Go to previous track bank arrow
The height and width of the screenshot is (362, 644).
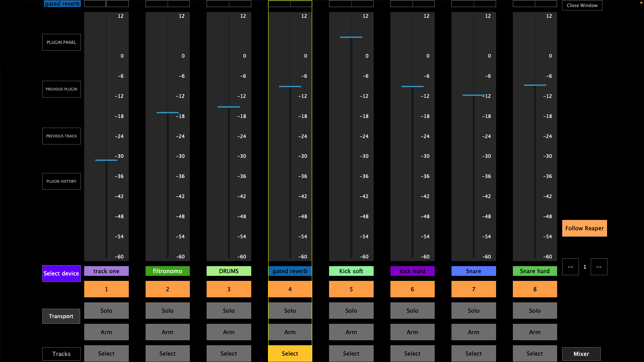pos(570,267)
